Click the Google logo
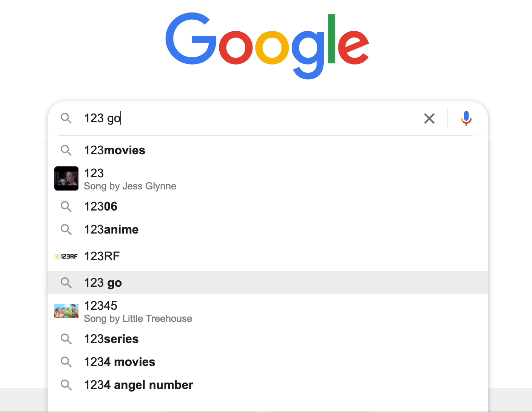This screenshot has width=532, height=412. (267, 45)
